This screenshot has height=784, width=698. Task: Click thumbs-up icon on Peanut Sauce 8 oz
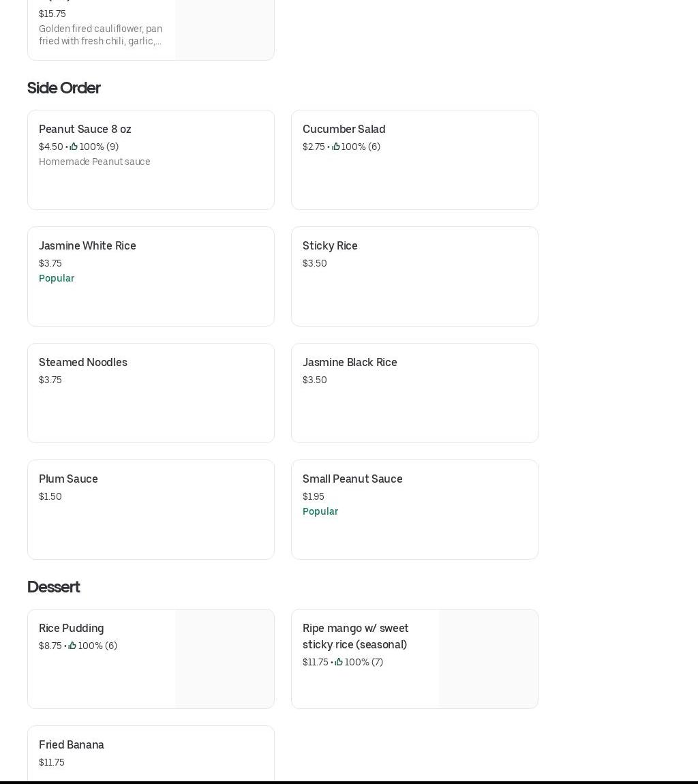[x=74, y=147]
